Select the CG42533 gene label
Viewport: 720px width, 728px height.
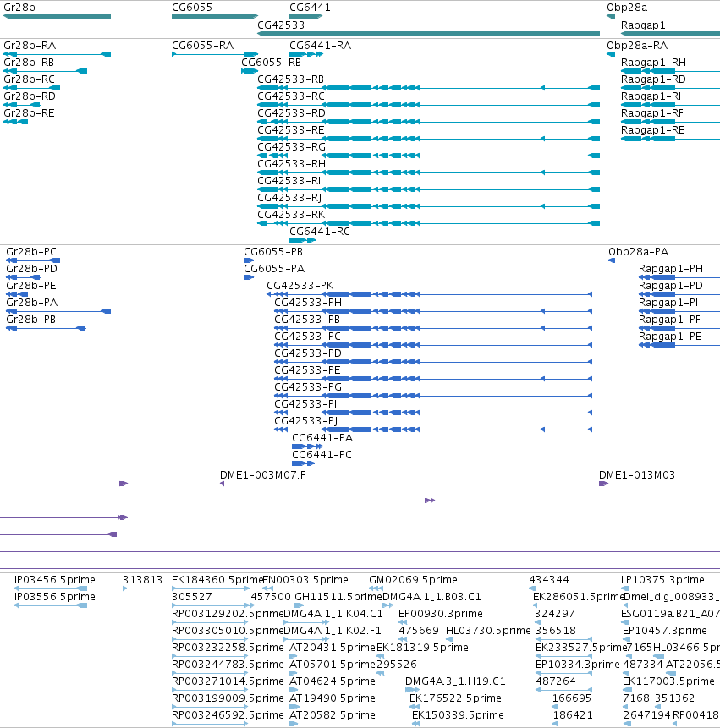[281, 25]
